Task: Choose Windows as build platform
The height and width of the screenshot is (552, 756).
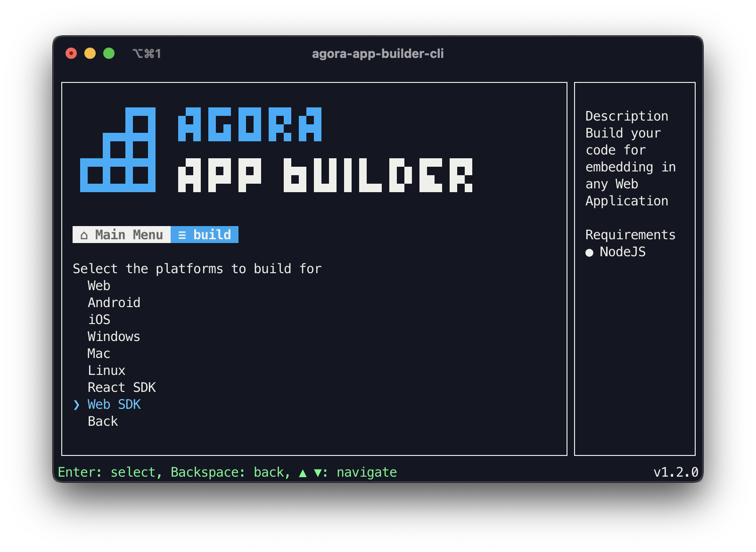Action: click(114, 337)
